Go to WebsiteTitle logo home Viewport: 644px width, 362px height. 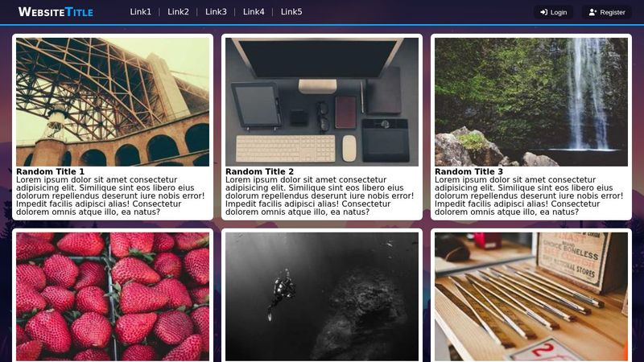coord(56,12)
